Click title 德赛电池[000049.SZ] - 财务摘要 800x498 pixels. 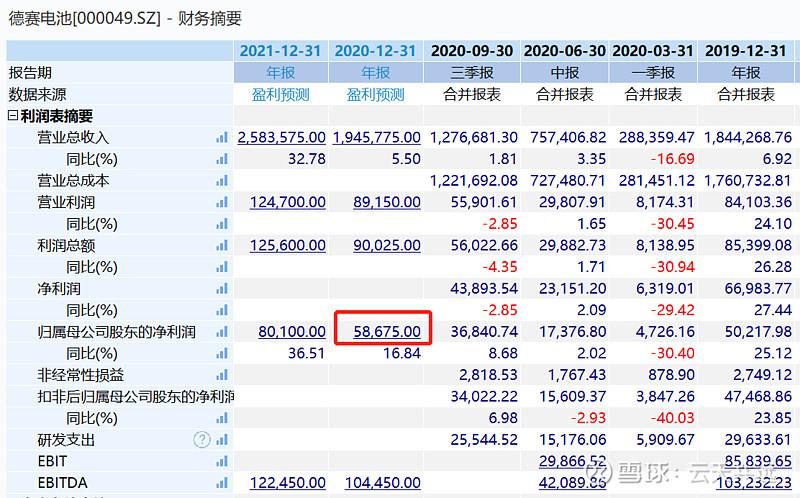click(125, 19)
